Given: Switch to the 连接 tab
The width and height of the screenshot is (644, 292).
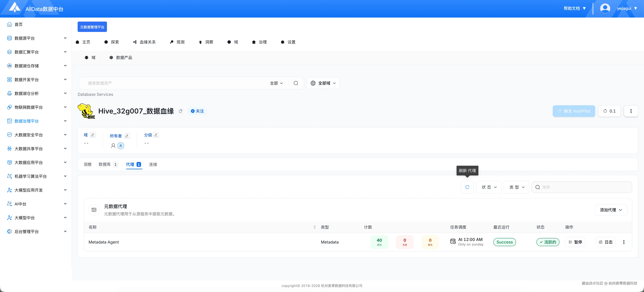Looking at the screenshot, I should point(153,164).
